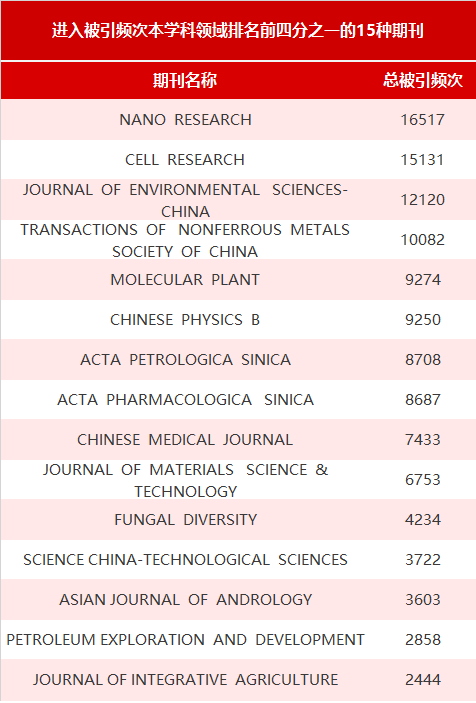Screen dimensions: 476x703
Task: Select JOURNAL OF ENVIRONMENTAL SCIENCES-CHINA entry
Action: (x=185, y=200)
